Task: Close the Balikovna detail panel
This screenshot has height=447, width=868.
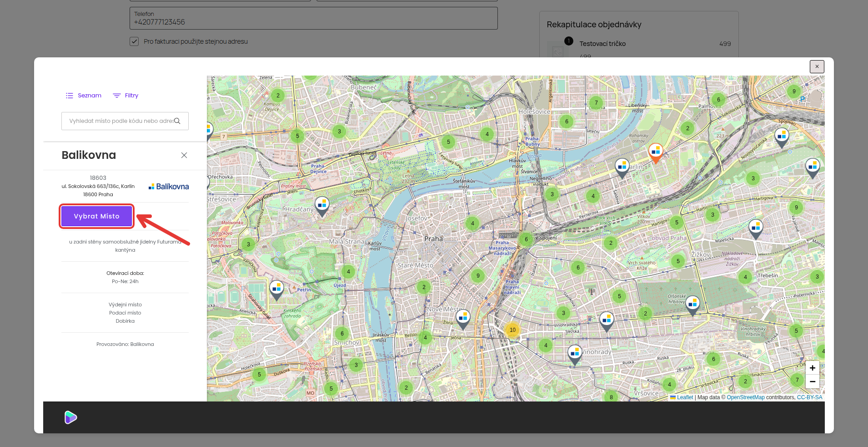Action: click(x=184, y=155)
